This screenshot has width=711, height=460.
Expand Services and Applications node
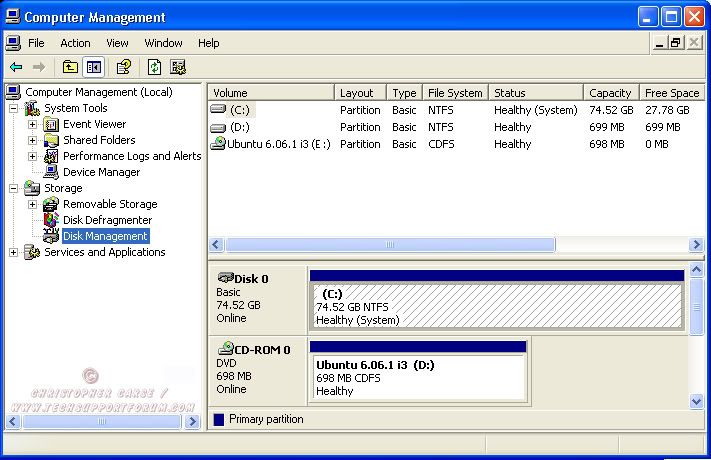pos(14,252)
